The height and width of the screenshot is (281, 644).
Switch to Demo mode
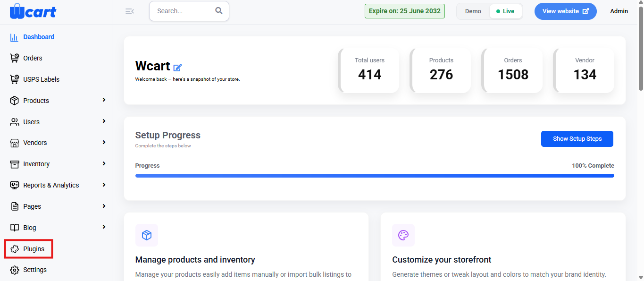click(473, 11)
